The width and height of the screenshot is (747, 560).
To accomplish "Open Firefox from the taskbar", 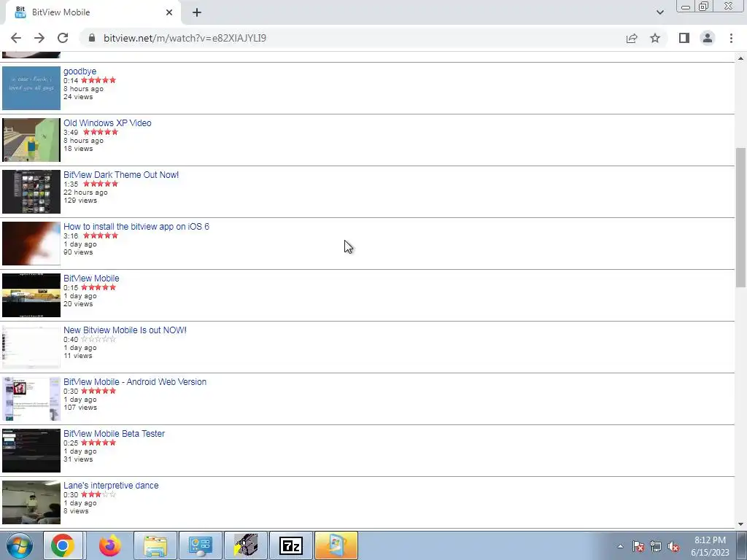I will pyautogui.click(x=110, y=545).
